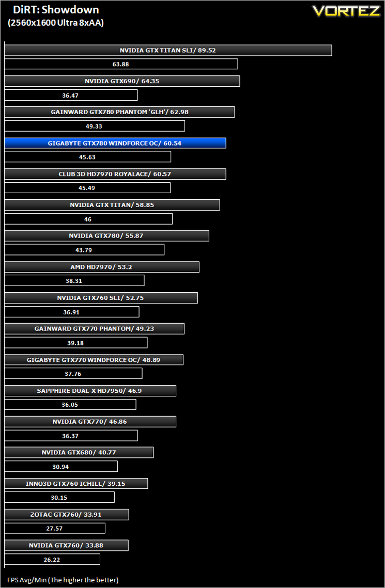Click the 36.05 minimum FPS bar
This screenshot has width=385, height=588.
(70, 405)
